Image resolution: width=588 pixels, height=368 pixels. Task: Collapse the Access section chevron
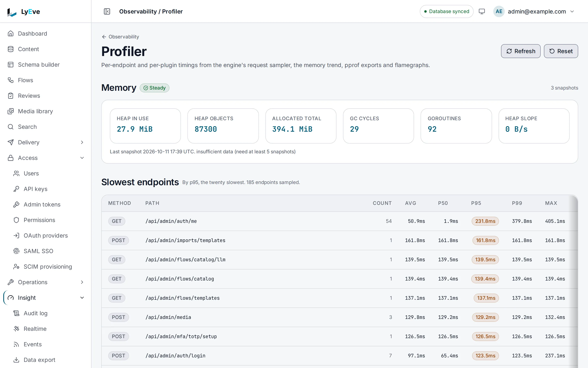pos(82,158)
